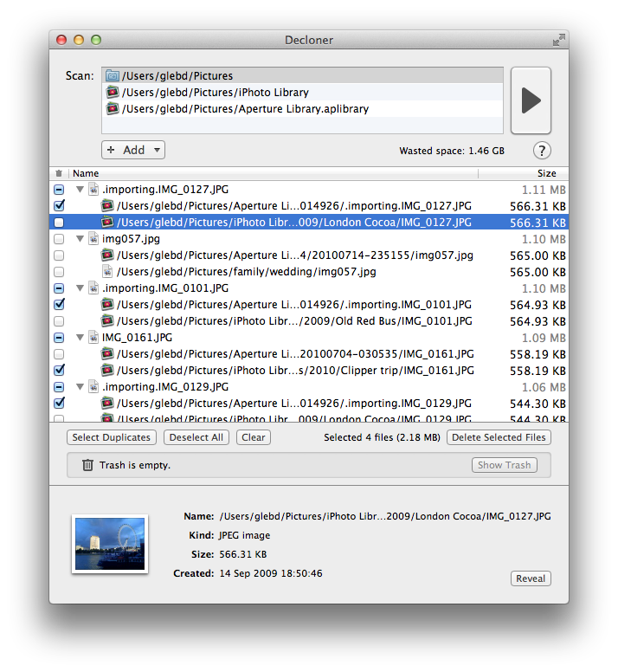
Task: Click the file icon of IMG_0161.JPG group
Action: 93,337
